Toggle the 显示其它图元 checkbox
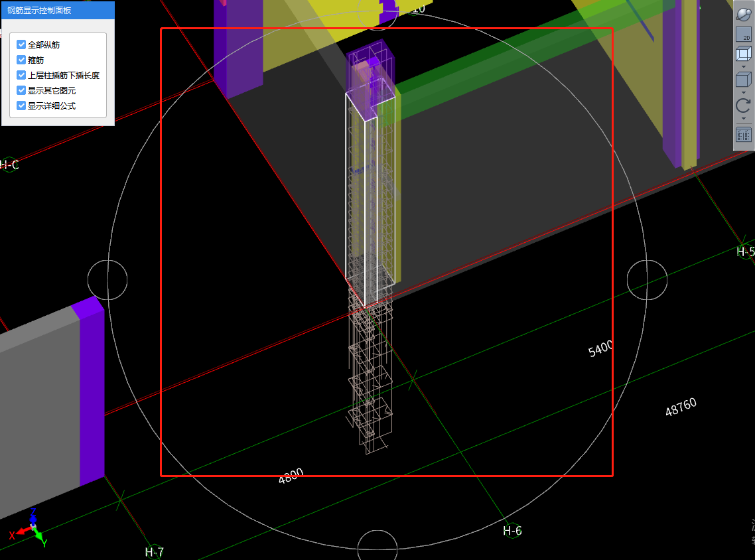 tap(21, 90)
